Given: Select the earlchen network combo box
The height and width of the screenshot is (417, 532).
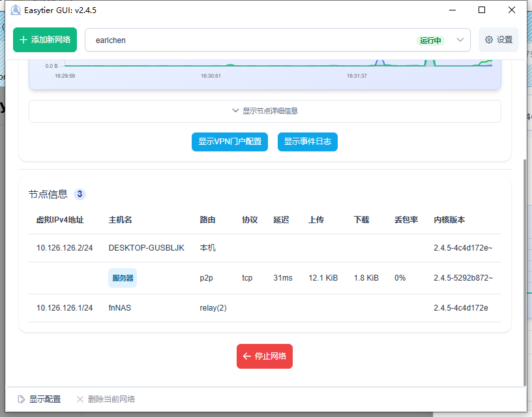Looking at the screenshot, I should point(248,40).
